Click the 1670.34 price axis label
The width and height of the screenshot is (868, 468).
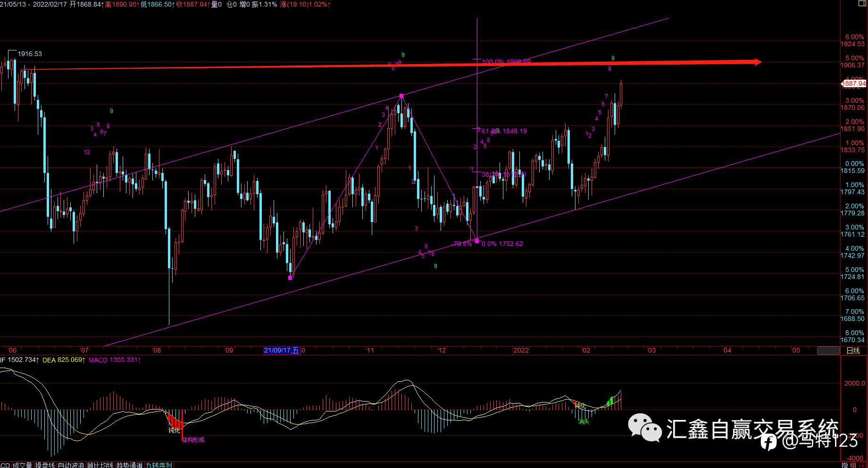click(853, 340)
